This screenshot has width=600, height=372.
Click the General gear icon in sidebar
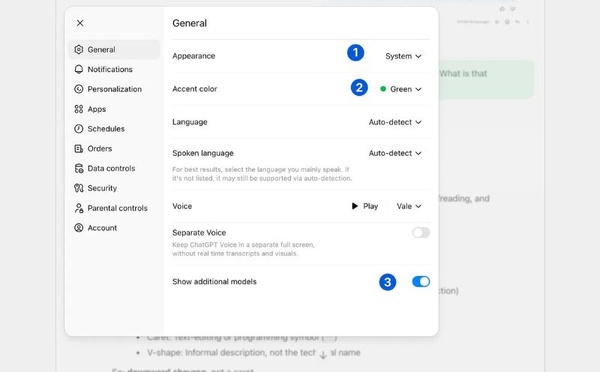tap(79, 49)
